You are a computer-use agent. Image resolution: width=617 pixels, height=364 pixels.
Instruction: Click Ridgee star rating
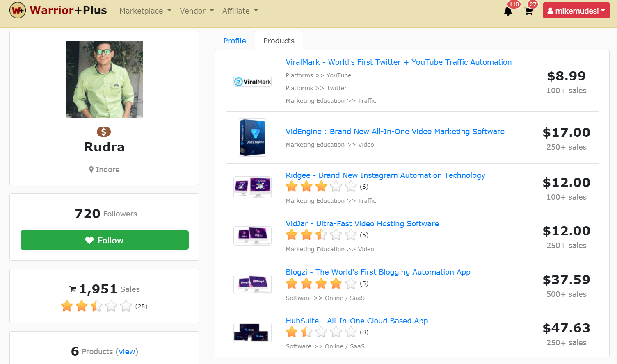[x=321, y=187]
